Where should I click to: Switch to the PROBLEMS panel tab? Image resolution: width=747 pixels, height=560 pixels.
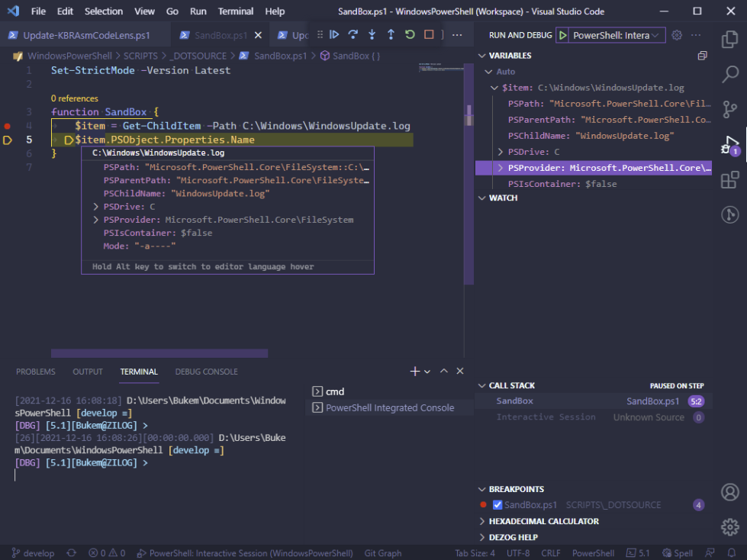36,372
